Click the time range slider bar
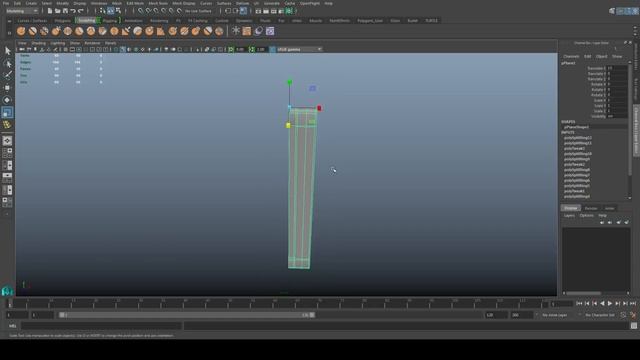 coord(187,315)
